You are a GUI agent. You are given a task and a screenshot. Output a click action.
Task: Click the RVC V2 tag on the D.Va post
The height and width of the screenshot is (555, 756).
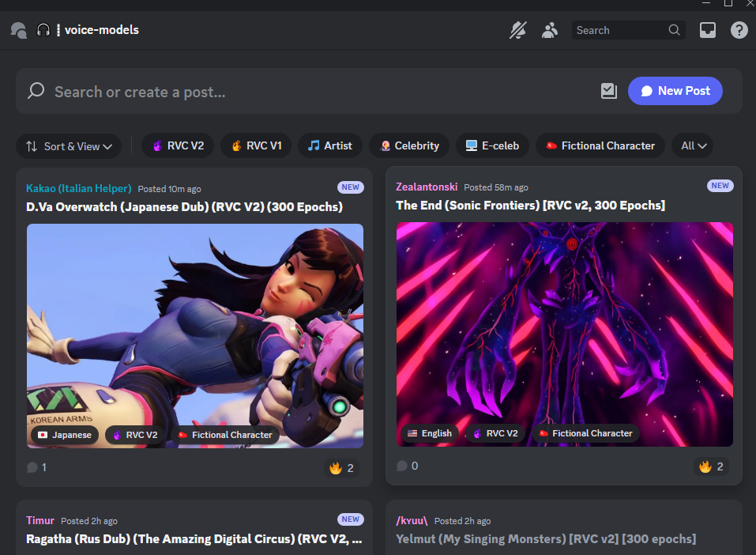(x=134, y=435)
